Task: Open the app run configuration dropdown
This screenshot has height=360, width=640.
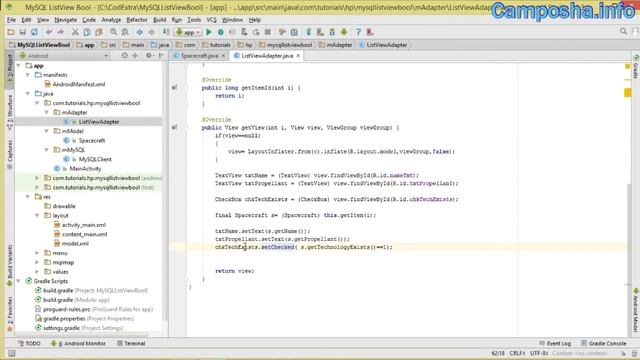Action: coord(188,32)
